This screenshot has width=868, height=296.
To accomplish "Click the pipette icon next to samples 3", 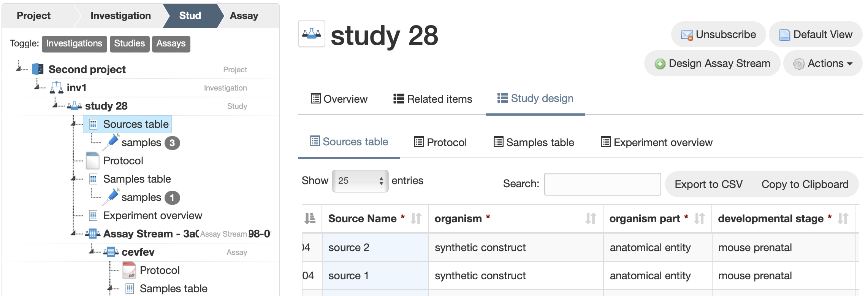I will 112,142.
